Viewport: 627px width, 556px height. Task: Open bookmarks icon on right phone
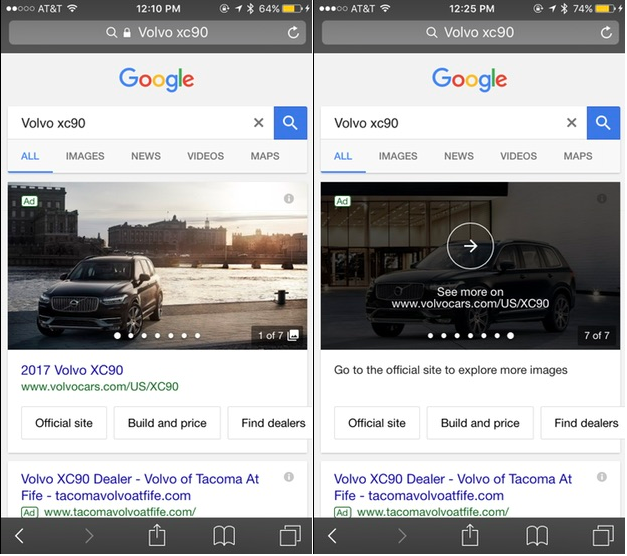[537, 536]
